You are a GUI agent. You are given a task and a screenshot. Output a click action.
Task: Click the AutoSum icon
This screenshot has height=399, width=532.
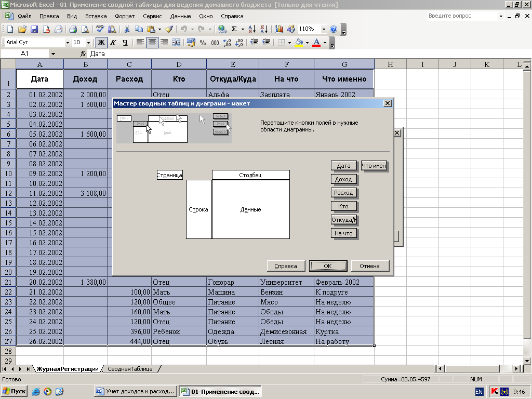click(234, 29)
